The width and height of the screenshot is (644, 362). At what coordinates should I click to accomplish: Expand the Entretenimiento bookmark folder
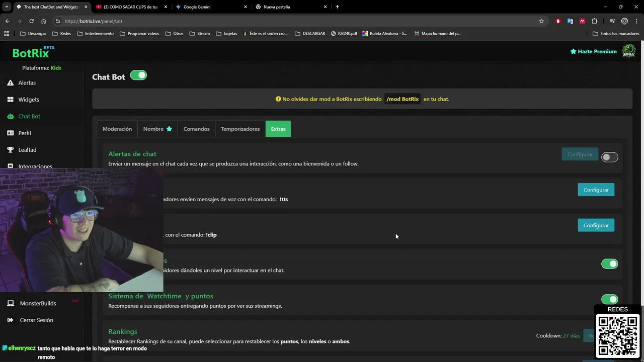click(x=95, y=34)
